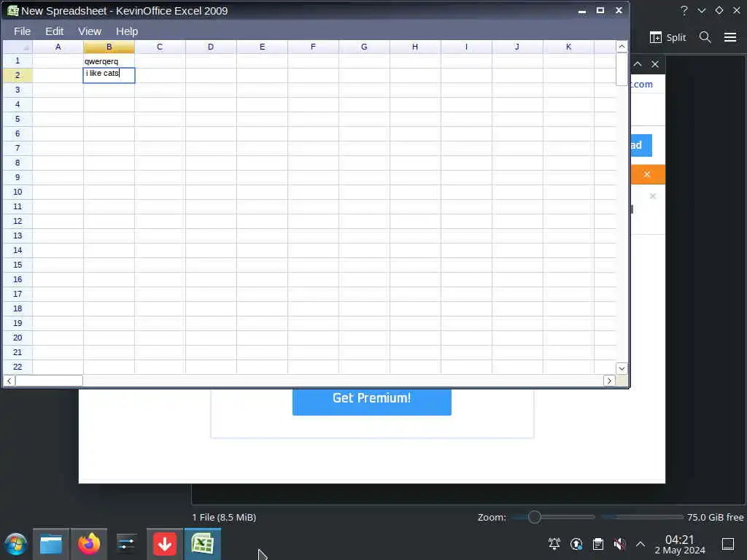747x560 pixels.
Task: Click the Excel taskbar icon
Action: (203, 544)
